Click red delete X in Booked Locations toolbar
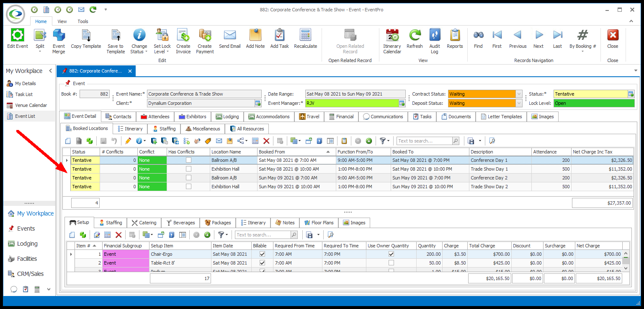 [x=266, y=141]
